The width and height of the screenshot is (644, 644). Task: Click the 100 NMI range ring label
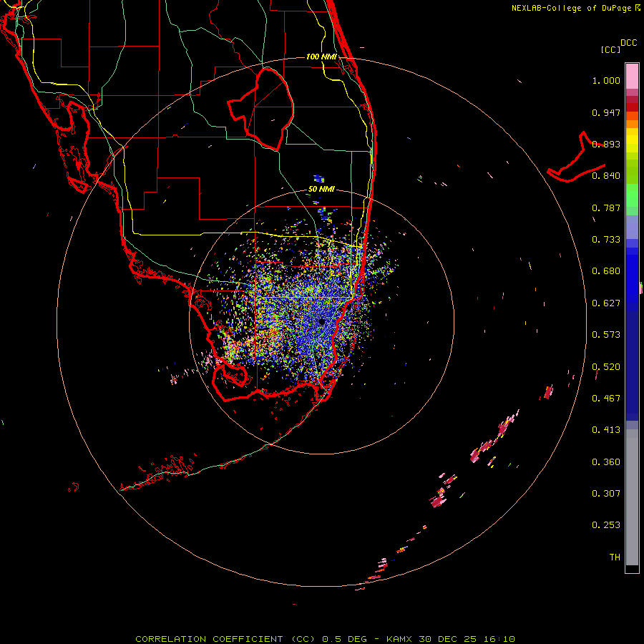click(321, 57)
